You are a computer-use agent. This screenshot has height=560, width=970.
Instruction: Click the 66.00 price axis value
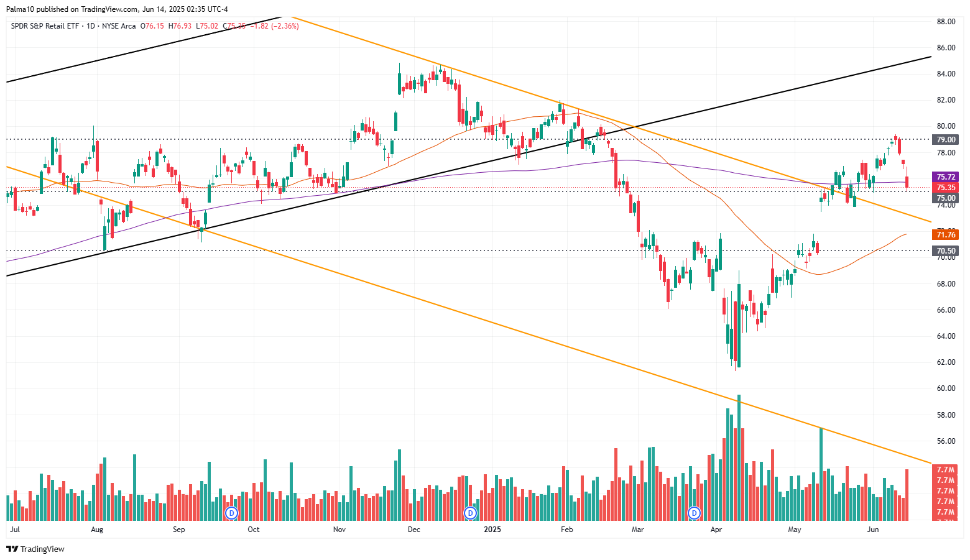[x=946, y=310]
